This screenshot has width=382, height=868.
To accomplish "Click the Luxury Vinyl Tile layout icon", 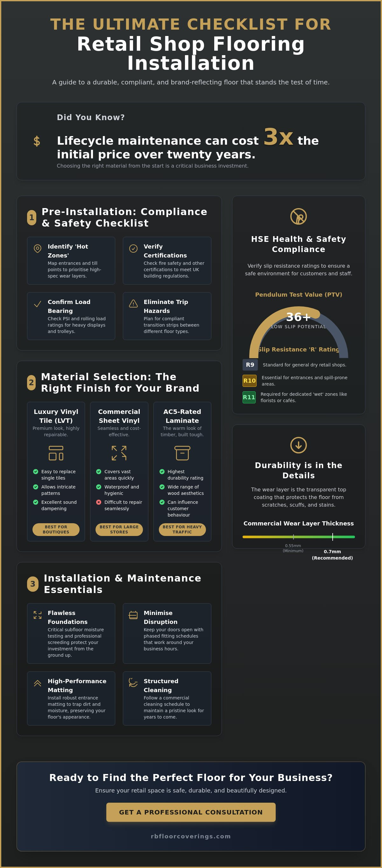I will pyautogui.click(x=56, y=453).
